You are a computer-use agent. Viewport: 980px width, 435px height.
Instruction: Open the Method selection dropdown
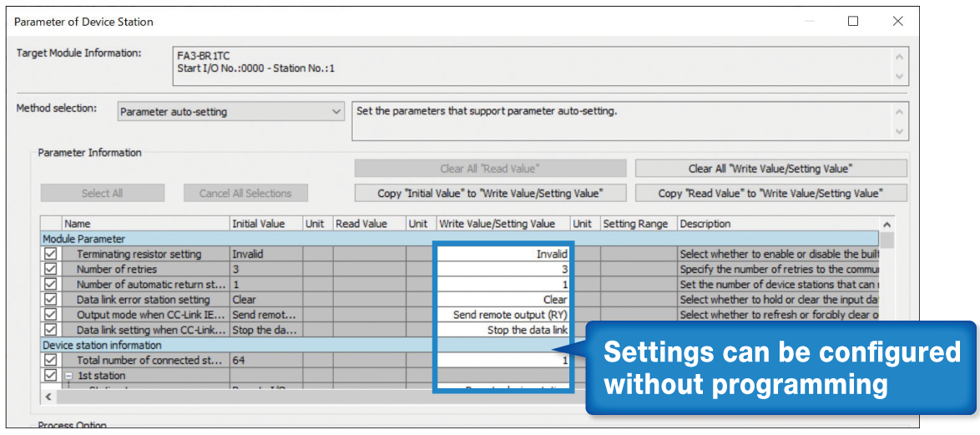(x=230, y=112)
